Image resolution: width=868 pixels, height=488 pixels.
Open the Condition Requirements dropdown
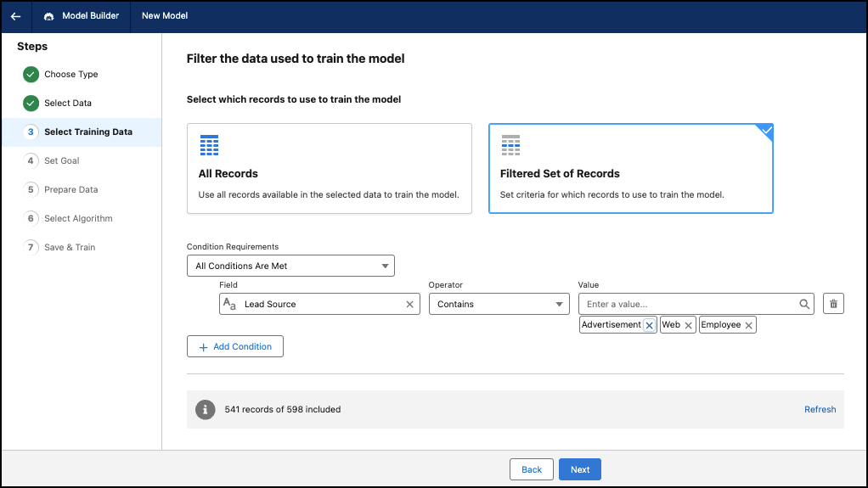290,266
